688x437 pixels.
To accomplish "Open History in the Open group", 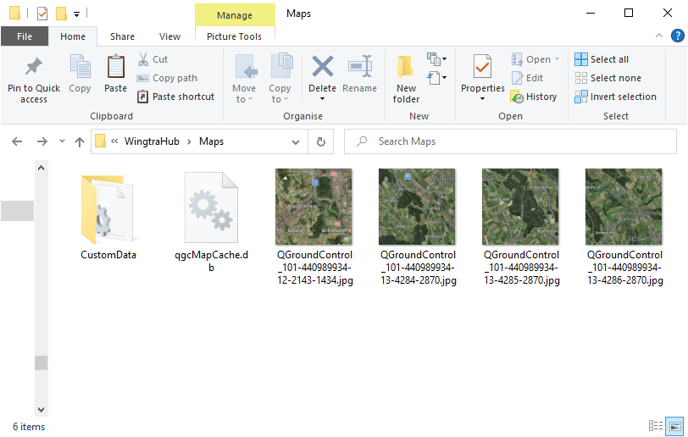I will pyautogui.click(x=534, y=97).
